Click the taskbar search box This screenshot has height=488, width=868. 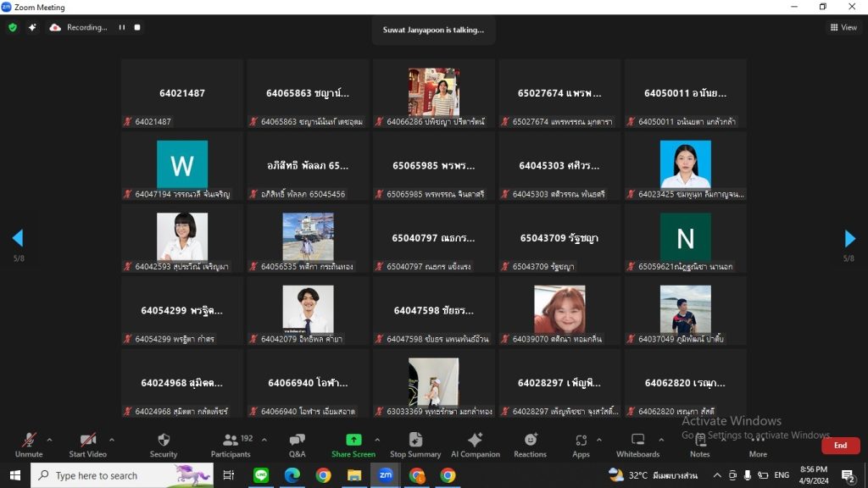pyautogui.click(x=122, y=475)
